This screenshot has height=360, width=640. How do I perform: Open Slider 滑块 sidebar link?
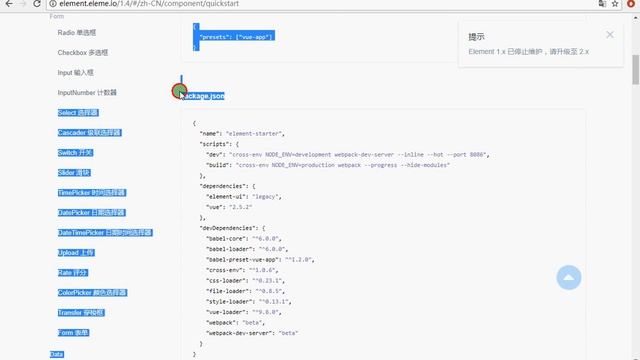click(x=74, y=173)
